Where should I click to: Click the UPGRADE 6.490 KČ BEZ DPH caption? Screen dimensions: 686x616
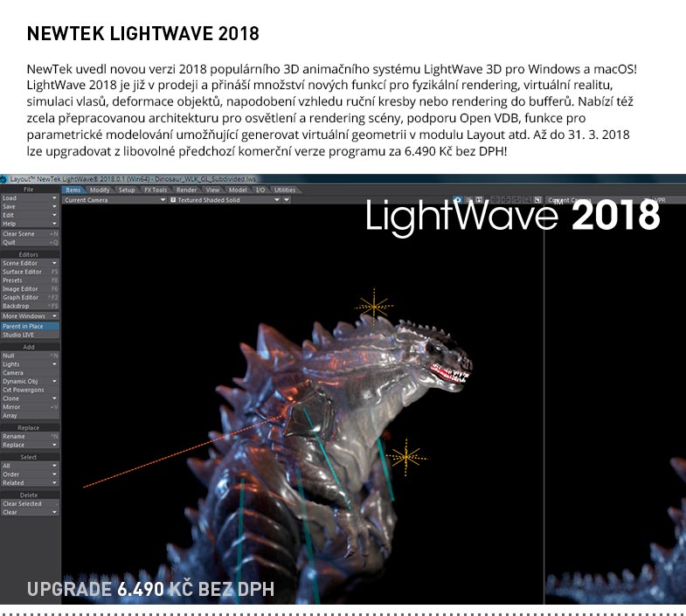tap(150, 589)
